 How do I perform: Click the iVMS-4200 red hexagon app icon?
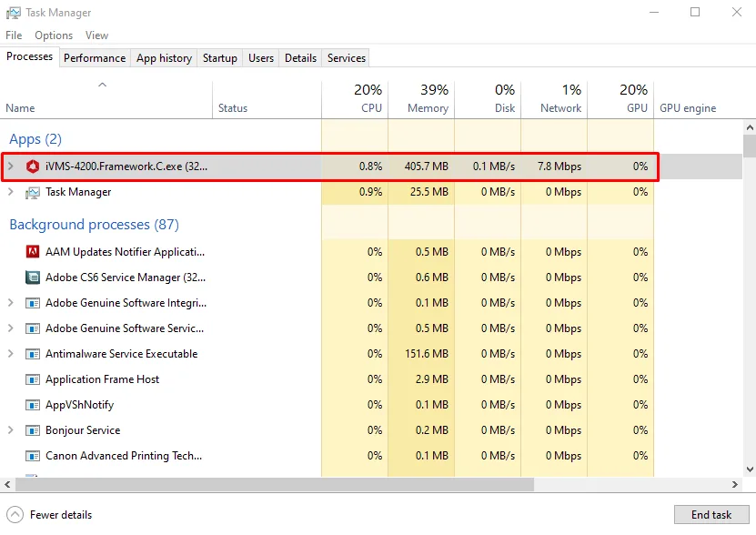33,167
